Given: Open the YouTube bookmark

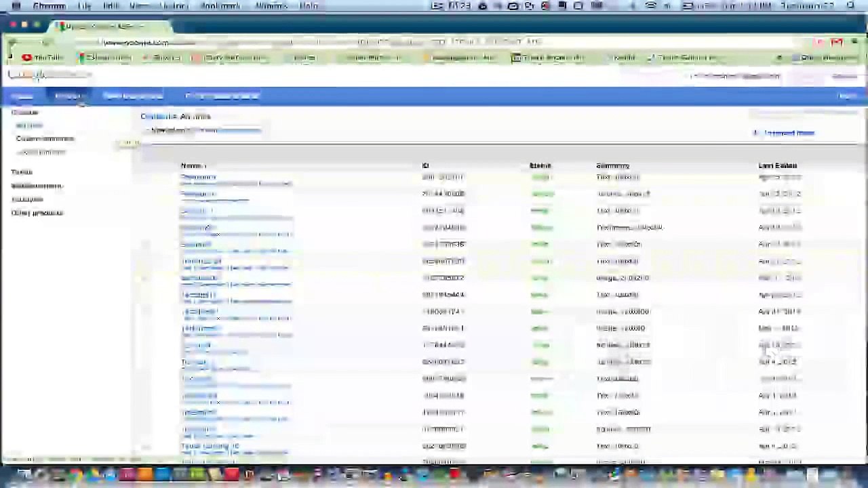Looking at the screenshot, I should [42, 58].
